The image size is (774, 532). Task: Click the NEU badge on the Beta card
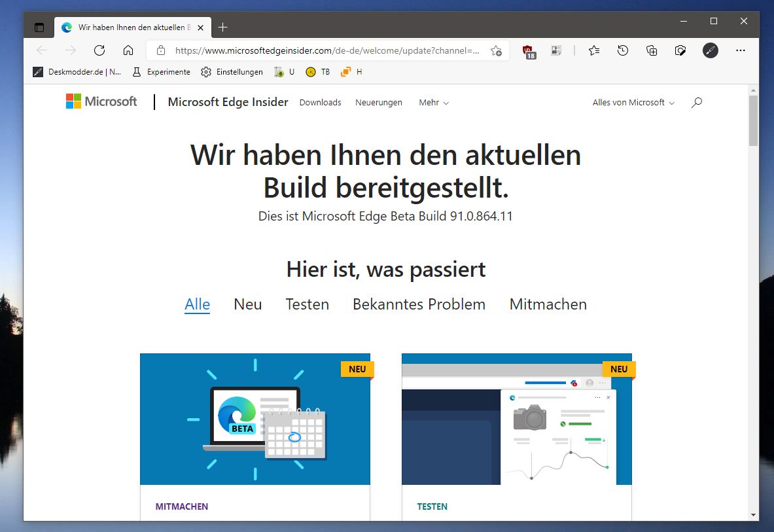click(x=357, y=369)
